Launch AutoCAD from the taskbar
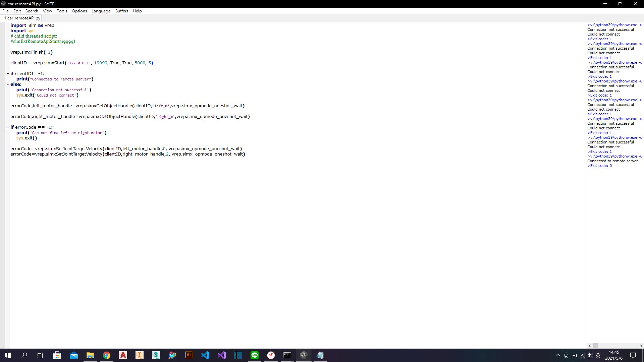 coord(123,355)
